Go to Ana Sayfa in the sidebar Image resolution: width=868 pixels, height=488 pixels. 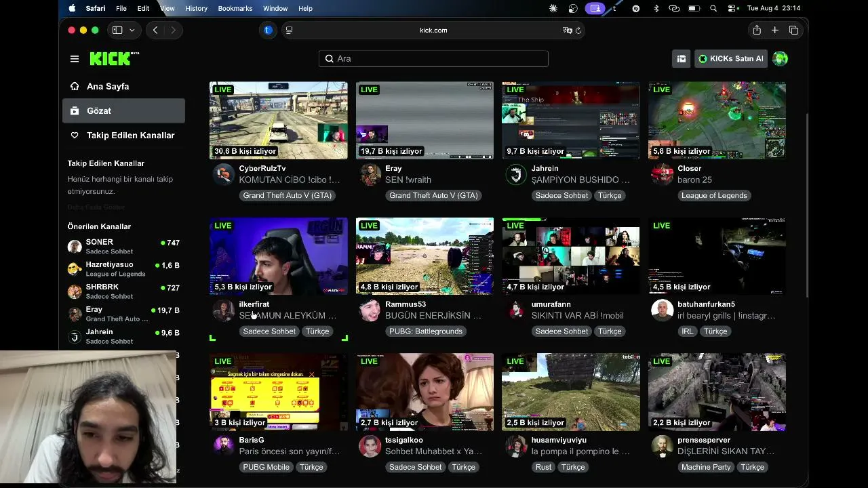(x=123, y=87)
